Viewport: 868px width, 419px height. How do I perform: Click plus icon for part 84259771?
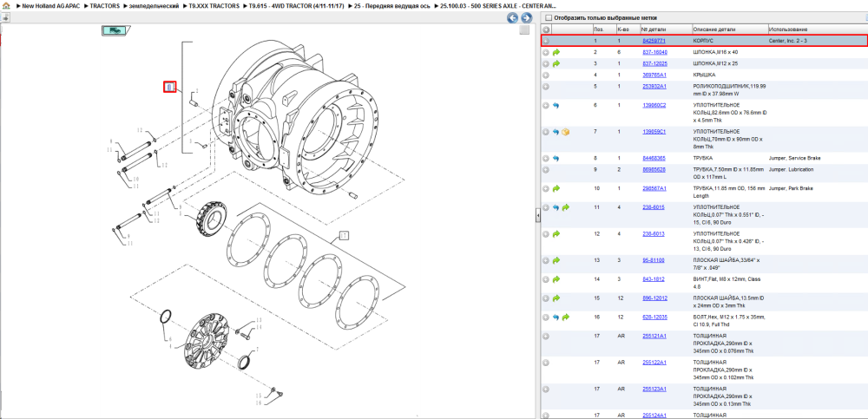click(x=546, y=41)
